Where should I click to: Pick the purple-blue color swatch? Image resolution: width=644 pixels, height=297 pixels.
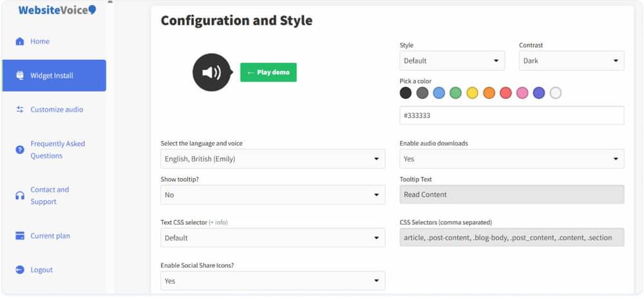click(x=539, y=93)
